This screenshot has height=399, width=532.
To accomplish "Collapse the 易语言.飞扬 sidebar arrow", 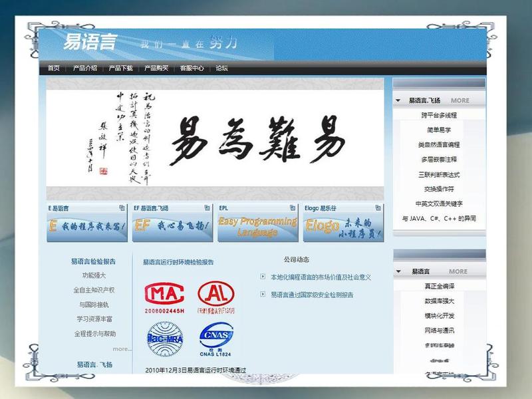I will click(x=398, y=100).
